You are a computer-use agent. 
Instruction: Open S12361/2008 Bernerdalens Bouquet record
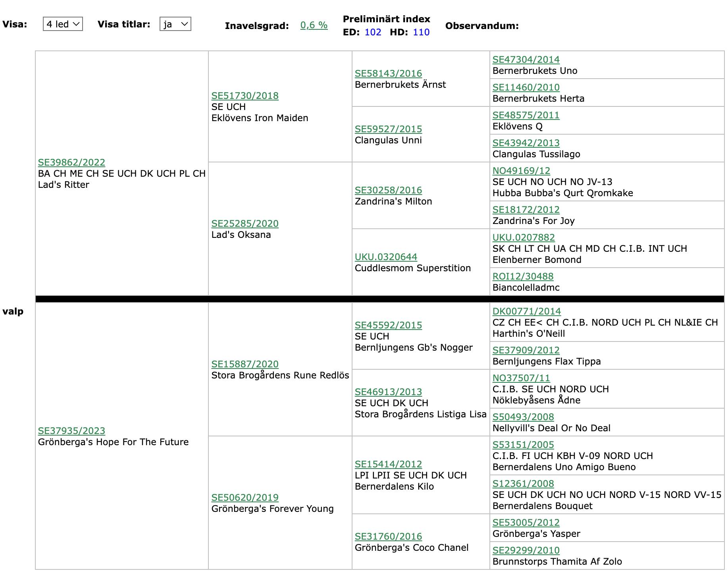523,484
